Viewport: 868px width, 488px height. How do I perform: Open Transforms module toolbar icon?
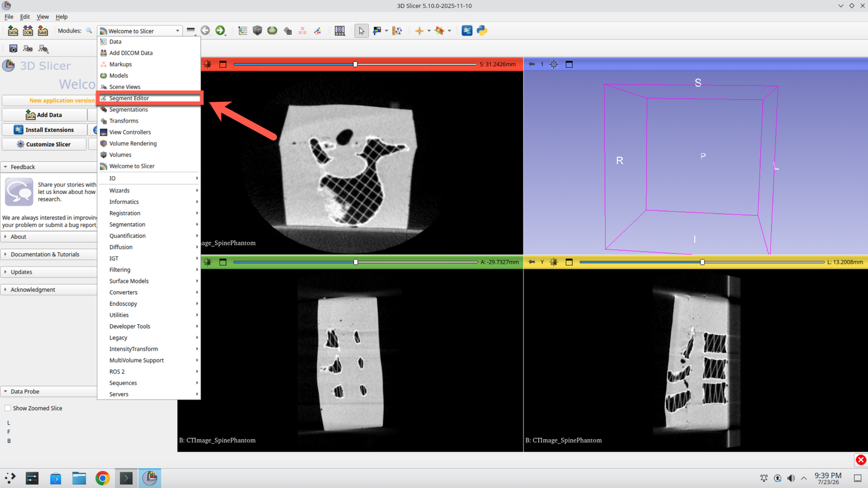(288, 31)
